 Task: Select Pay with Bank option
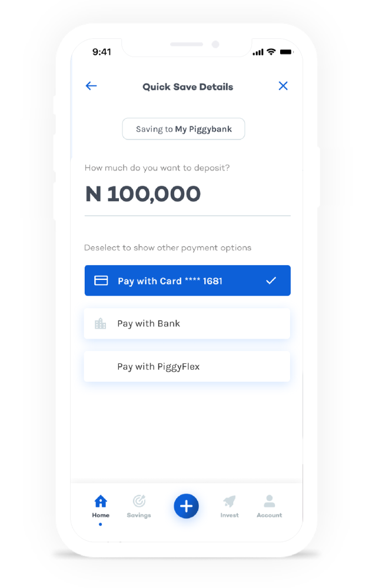pyautogui.click(x=187, y=323)
